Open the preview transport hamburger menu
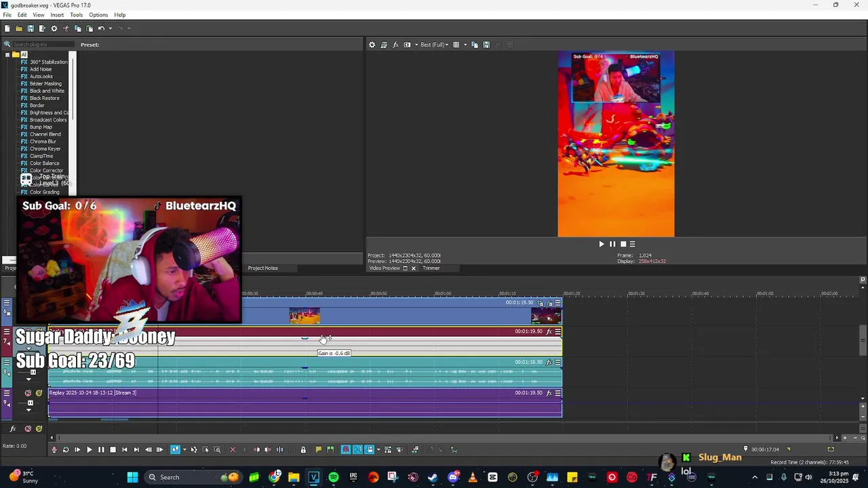Viewport: 868px width, 488px height. (632, 244)
